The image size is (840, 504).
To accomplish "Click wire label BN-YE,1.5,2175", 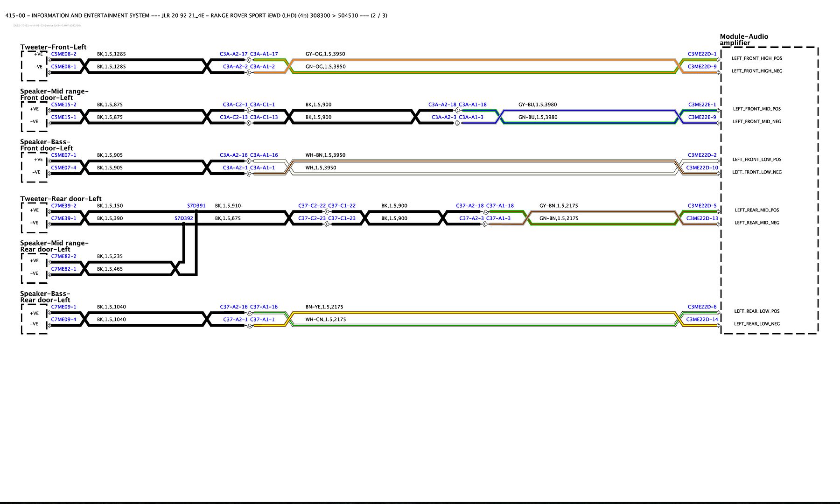I will 324,307.
